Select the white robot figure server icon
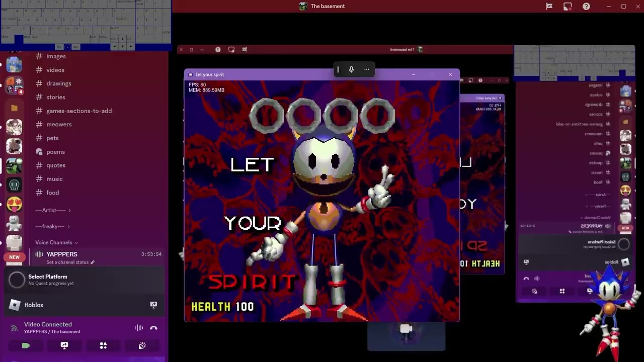This screenshot has width=644, height=362. pos(14,223)
